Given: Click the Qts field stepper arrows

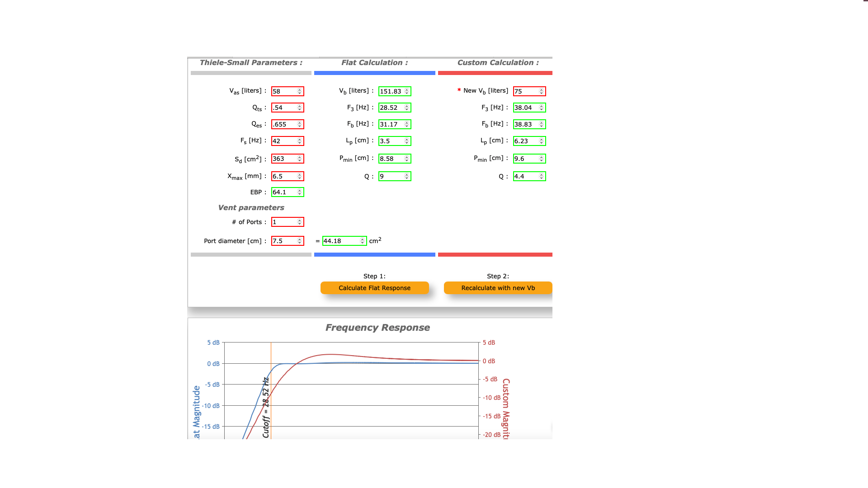Looking at the screenshot, I should pos(299,108).
